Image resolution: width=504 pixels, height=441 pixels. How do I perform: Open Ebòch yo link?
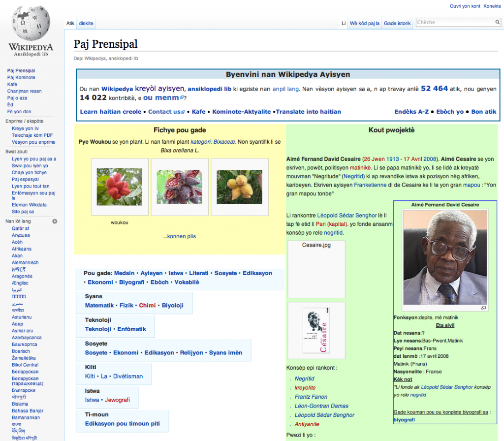point(450,112)
